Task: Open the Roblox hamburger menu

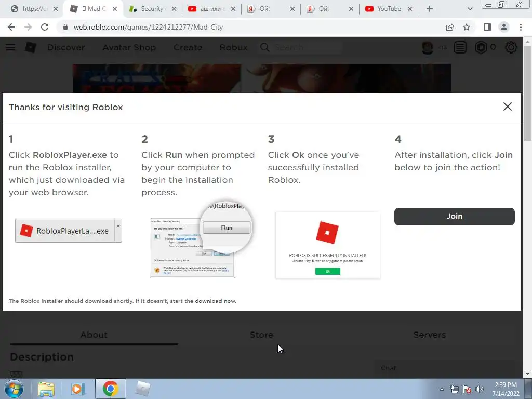Action: pyautogui.click(x=10, y=47)
